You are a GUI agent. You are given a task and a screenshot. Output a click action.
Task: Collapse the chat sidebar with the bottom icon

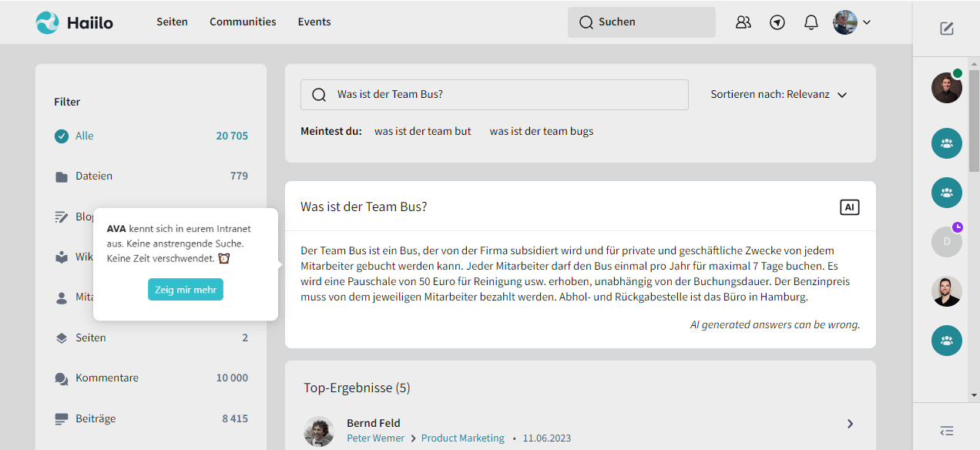(x=947, y=431)
